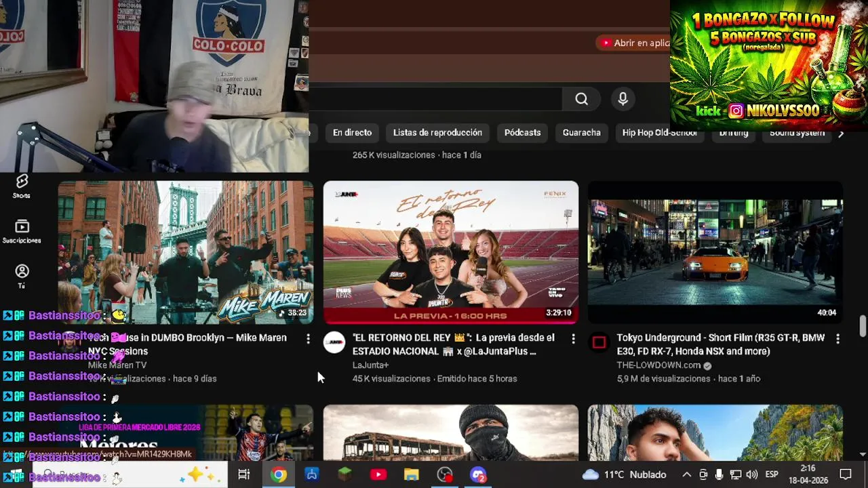The height and width of the screenshot is (488, 868).
Task: Click the 2:16 clock in taskbar
Action: point(808,468)
